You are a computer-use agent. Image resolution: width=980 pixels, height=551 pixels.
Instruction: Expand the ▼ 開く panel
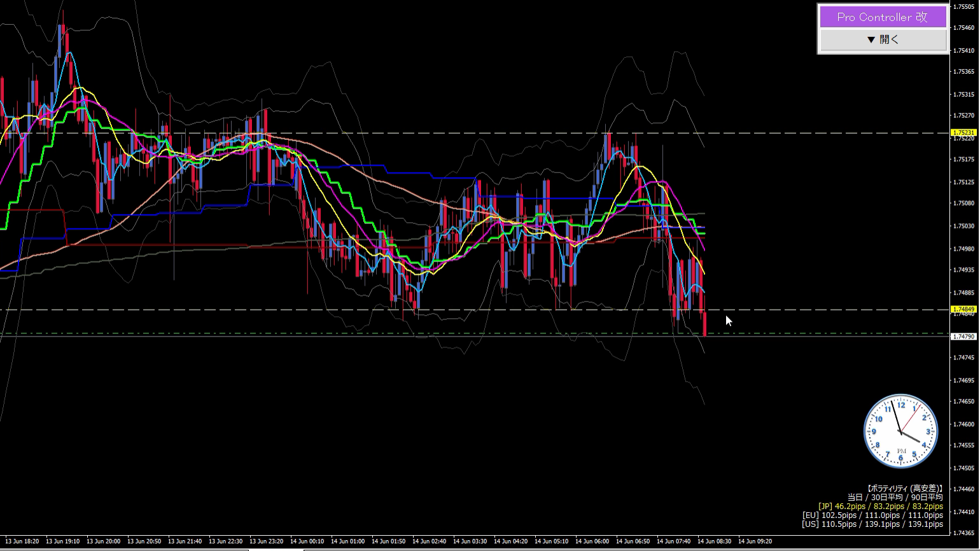click(882, 39)
